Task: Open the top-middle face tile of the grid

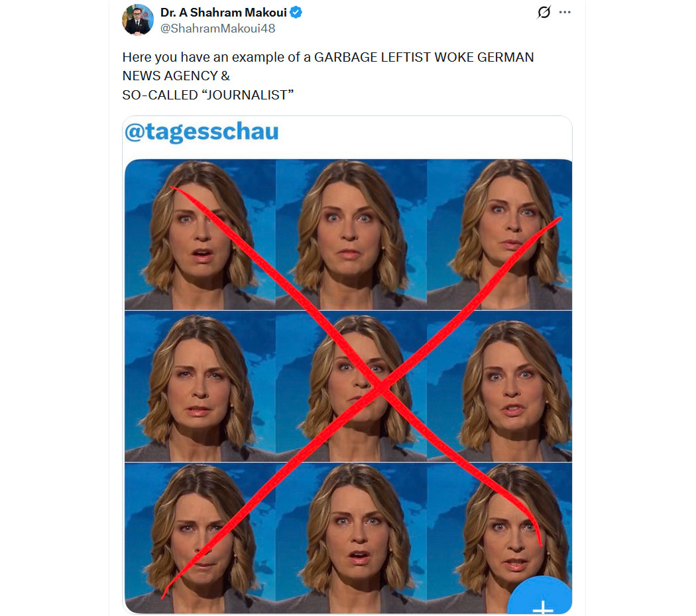Action: [x=351, y=235]
